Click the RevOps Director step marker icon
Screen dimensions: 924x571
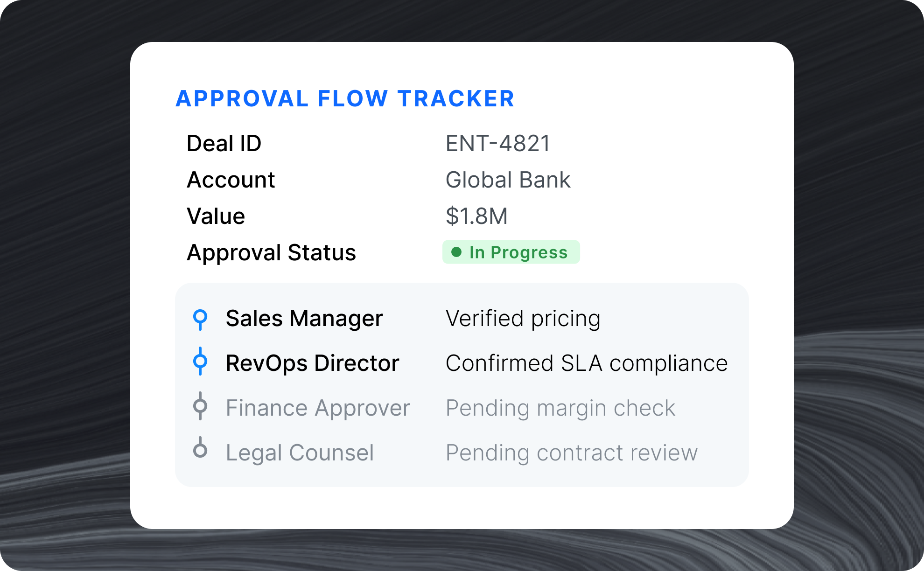(200, 362)
